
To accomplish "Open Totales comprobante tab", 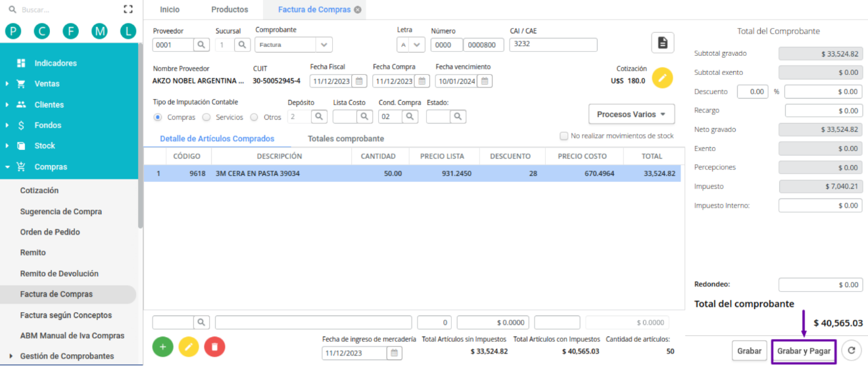I will pyautogui.click(x=346, y=139).
